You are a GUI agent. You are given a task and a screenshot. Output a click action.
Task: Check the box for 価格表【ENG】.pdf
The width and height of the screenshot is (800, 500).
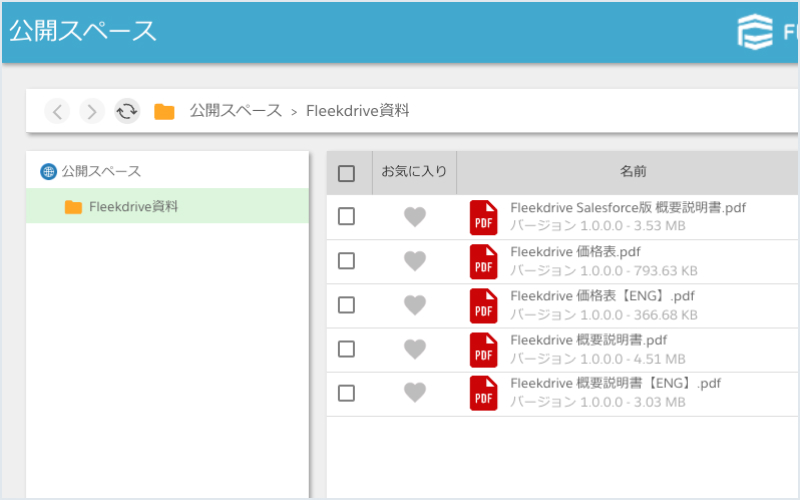point(346,305)
